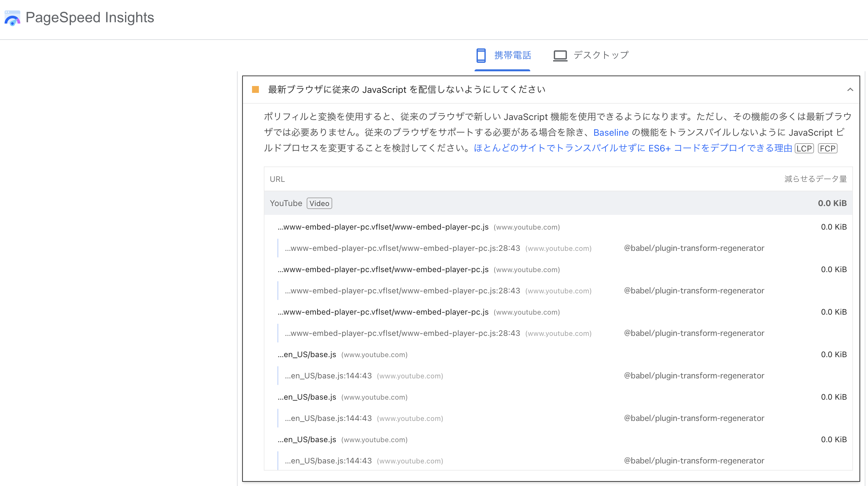Click the audit title about 従来の JavaScript
The width and height of the screenshot is (868, 486).
coord(407,90)
